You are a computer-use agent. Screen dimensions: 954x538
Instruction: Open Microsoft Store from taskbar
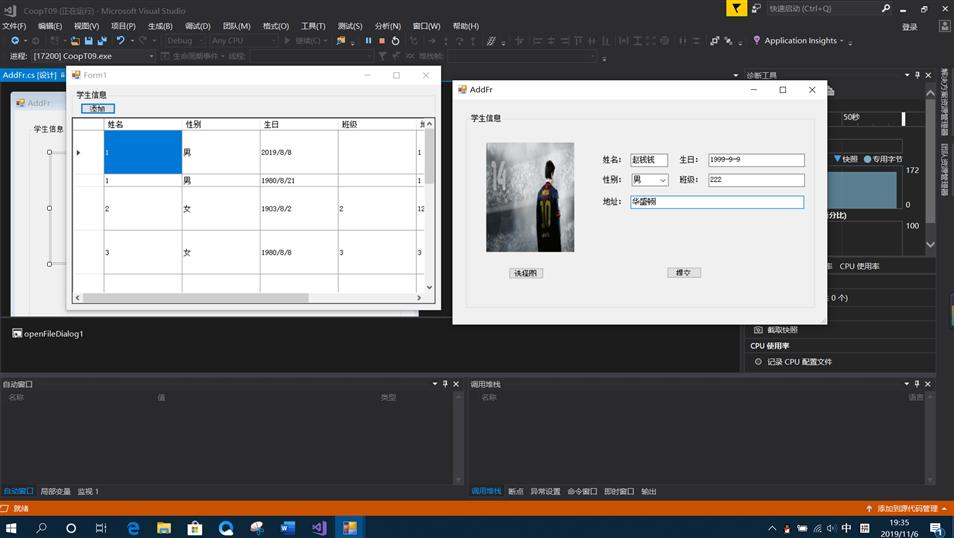pos(195,528)
